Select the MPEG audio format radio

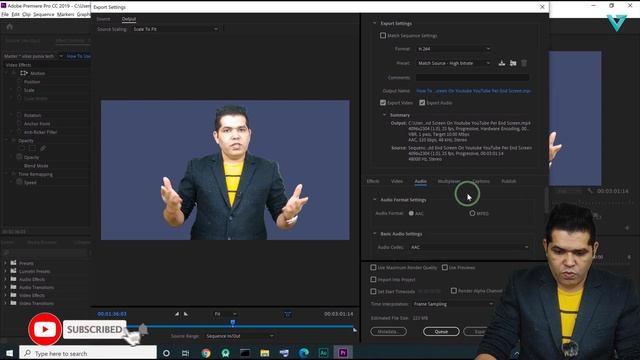(x=472, y=213)
